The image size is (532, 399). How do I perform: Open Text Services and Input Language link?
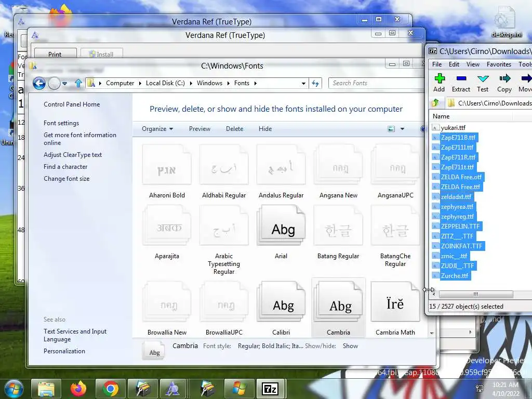coord(75,335)
